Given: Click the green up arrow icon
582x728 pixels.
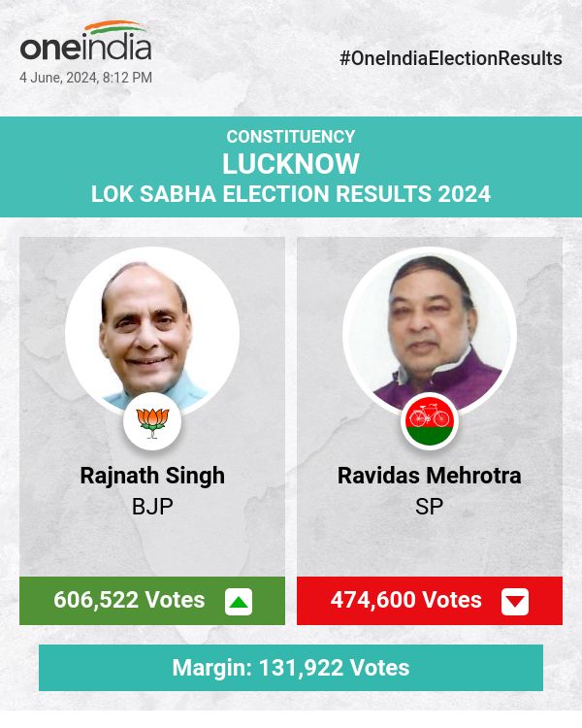Looking at the screenshot, I should 239,602.
